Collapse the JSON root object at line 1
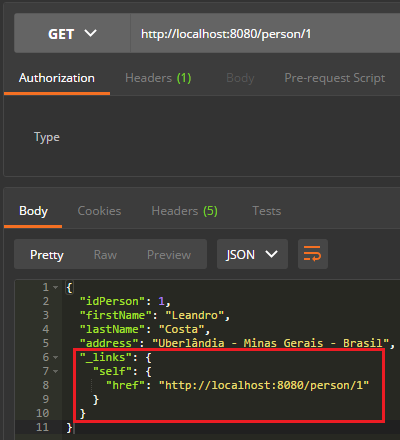Viewport: 400px width, 440px height. [56, 287]
